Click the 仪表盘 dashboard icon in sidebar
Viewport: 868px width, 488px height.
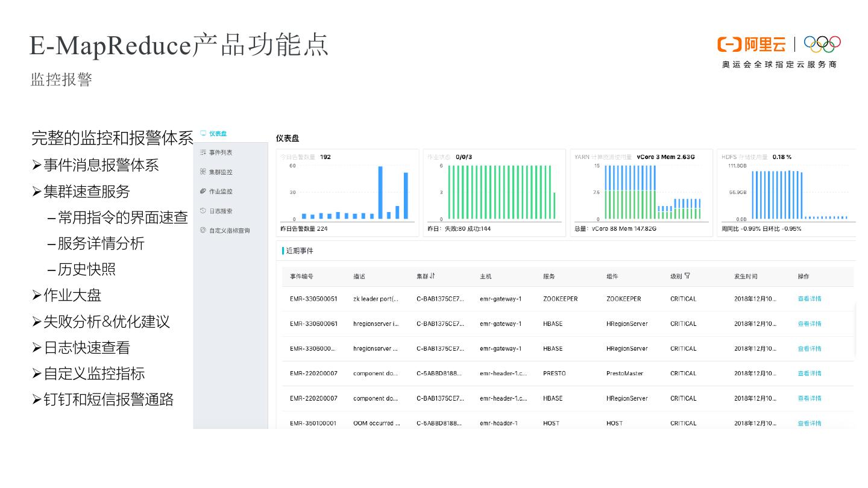203,134
